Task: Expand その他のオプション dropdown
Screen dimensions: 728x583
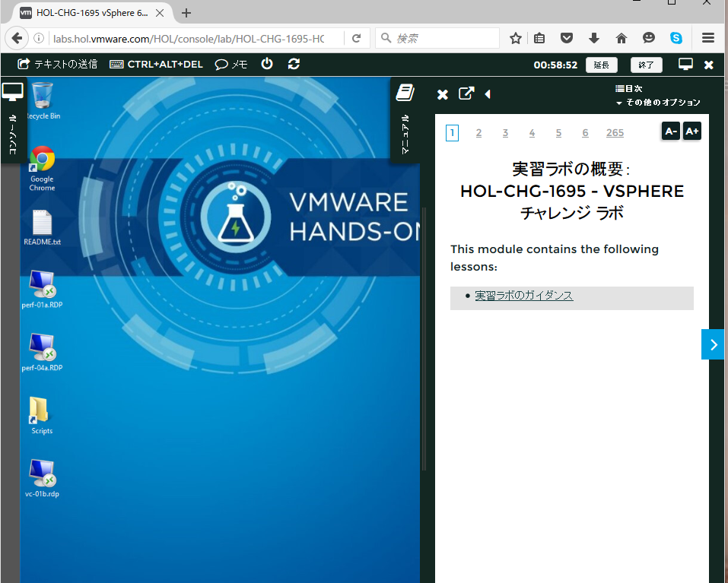Action: (x=658, y=103)
